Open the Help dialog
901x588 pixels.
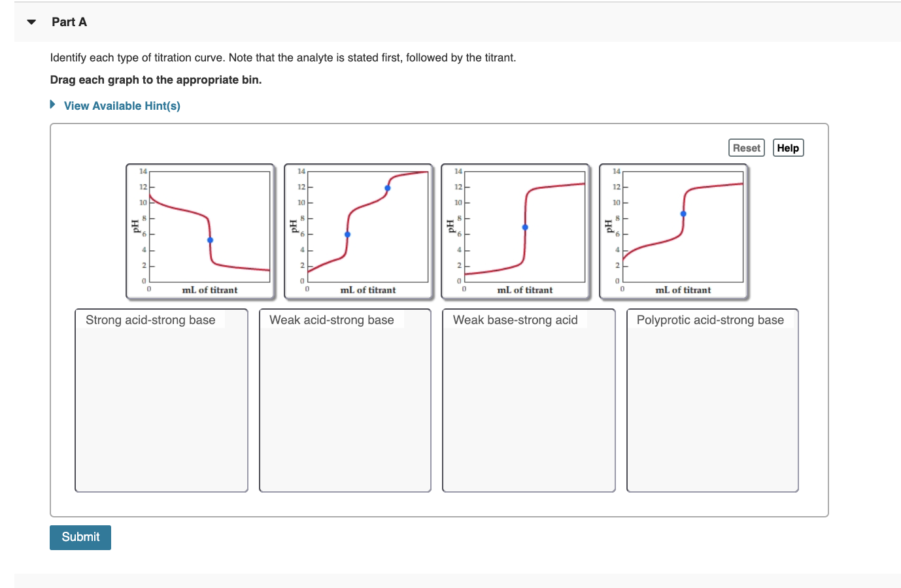click(x=788, y=148)
